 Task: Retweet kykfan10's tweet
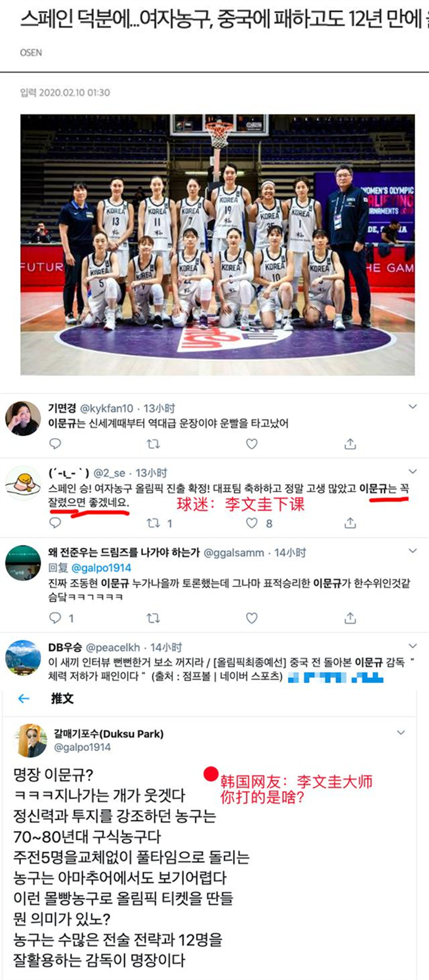pos(153,444)
